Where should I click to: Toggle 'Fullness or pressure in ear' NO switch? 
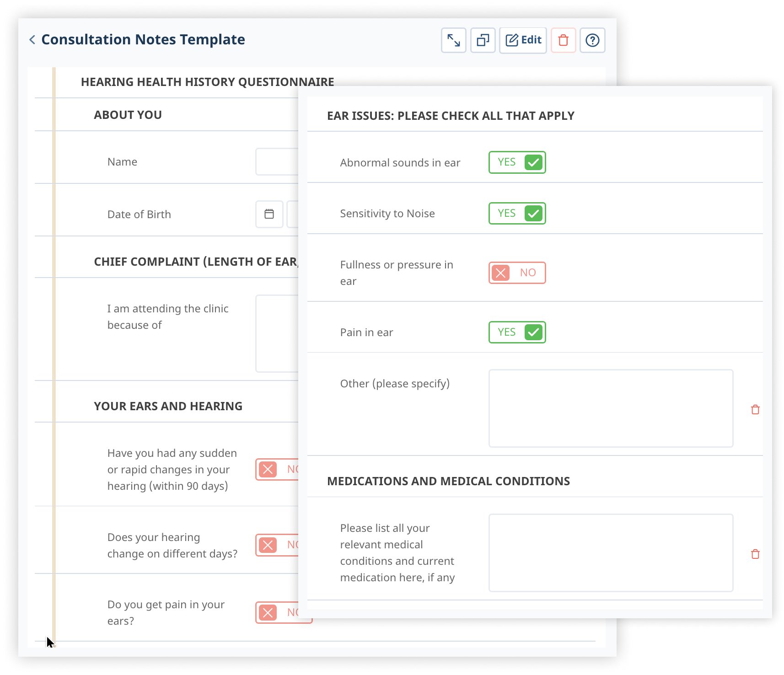click(517, 273)
